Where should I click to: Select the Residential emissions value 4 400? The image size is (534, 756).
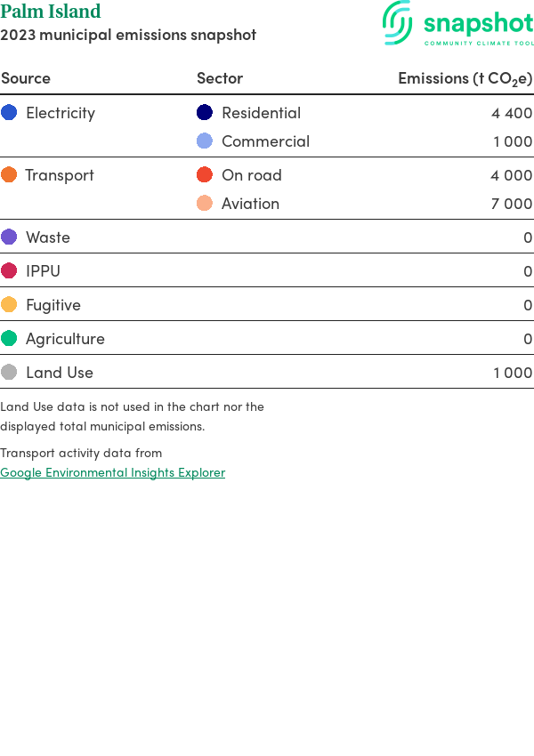pos(512,113)
